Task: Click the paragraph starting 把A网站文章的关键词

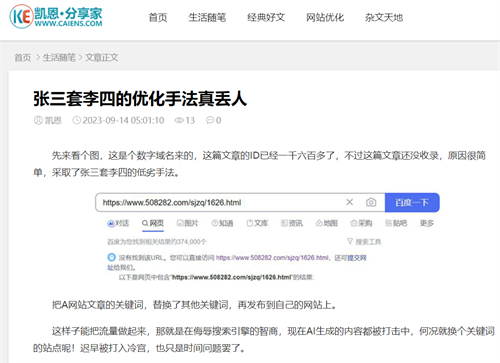Action: [194, 305]
